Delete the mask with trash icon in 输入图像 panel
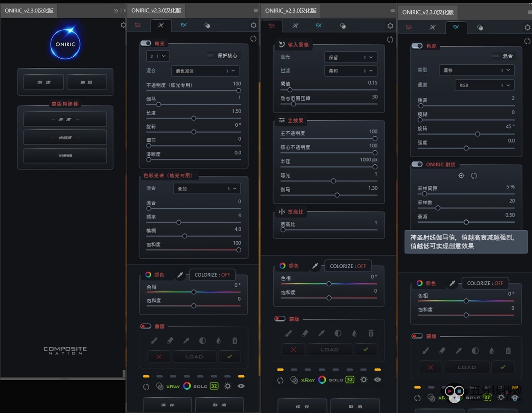Image resolution: width=532 pixels, height=413 pixels. point(371,333)
